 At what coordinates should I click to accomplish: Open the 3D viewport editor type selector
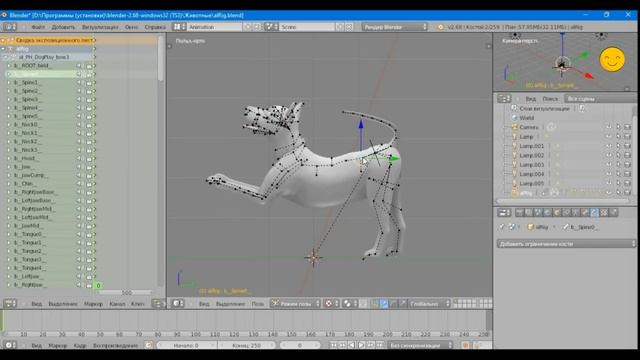178,303
